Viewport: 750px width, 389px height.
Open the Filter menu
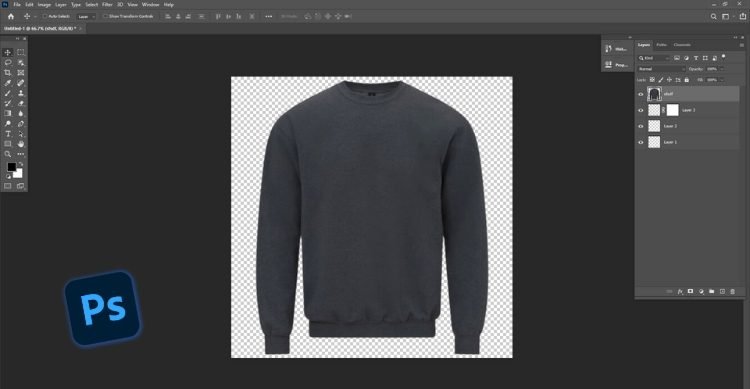pyautogui.click(x=107, y=4)
